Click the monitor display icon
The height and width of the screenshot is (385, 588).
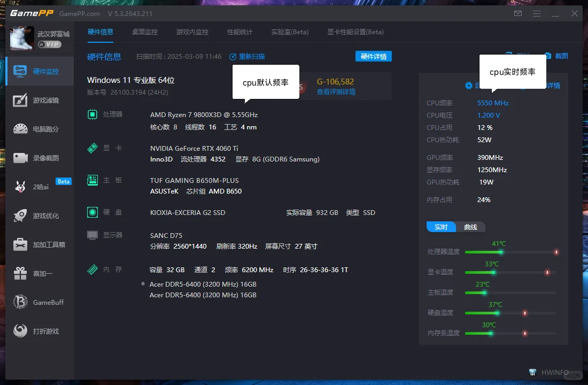click(92, 235)
